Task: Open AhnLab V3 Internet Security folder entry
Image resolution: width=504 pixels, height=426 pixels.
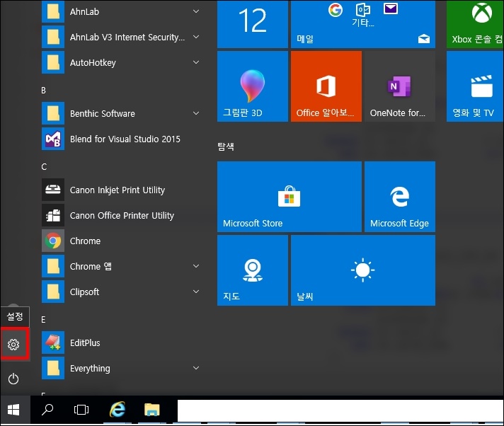Action: 122,37
